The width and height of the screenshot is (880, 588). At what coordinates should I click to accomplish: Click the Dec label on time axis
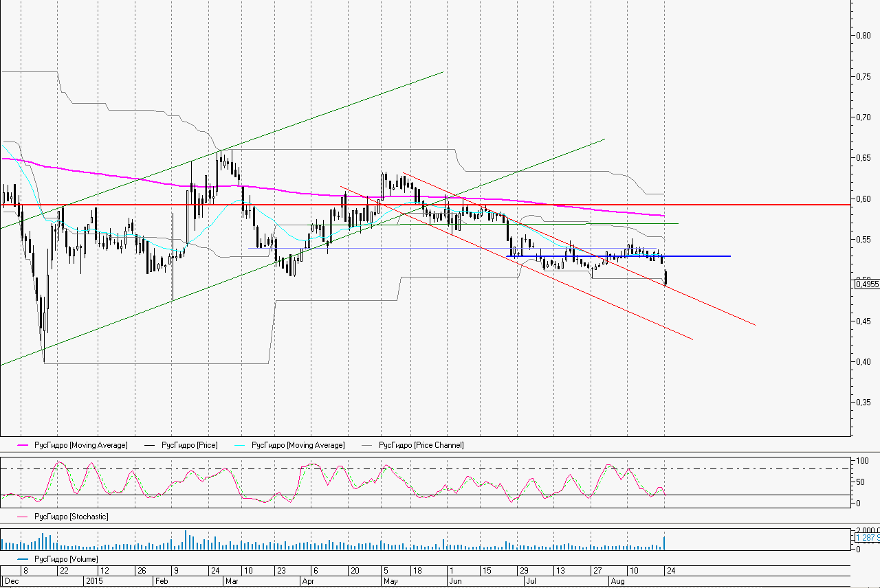click(12, 581)
